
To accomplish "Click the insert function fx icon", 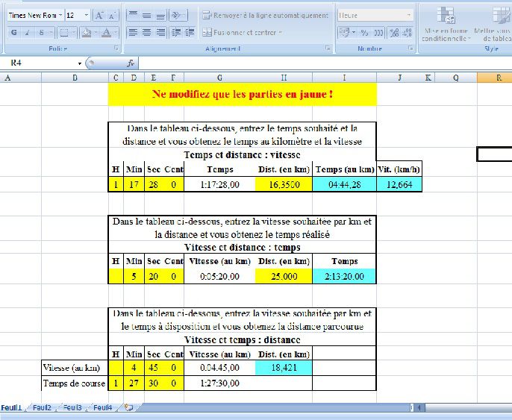I will pyautogui.click(x=130, y=63).
